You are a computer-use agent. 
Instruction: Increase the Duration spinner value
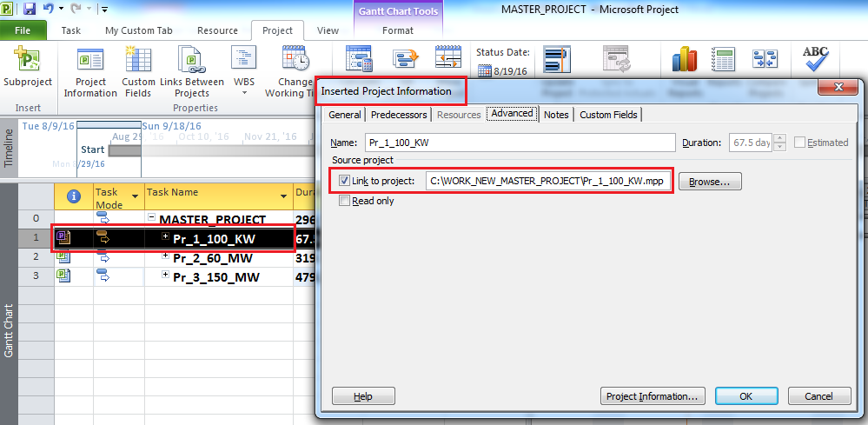click(x=779, y=138)
